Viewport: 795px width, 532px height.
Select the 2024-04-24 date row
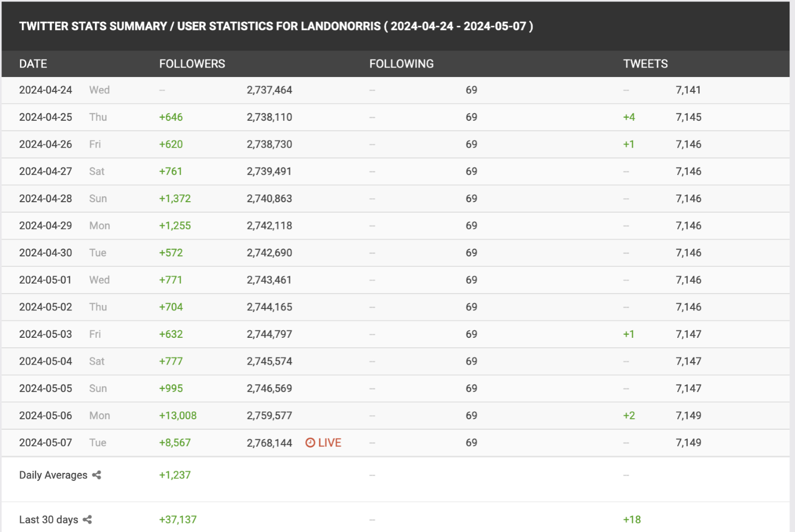tap(46, 90)
